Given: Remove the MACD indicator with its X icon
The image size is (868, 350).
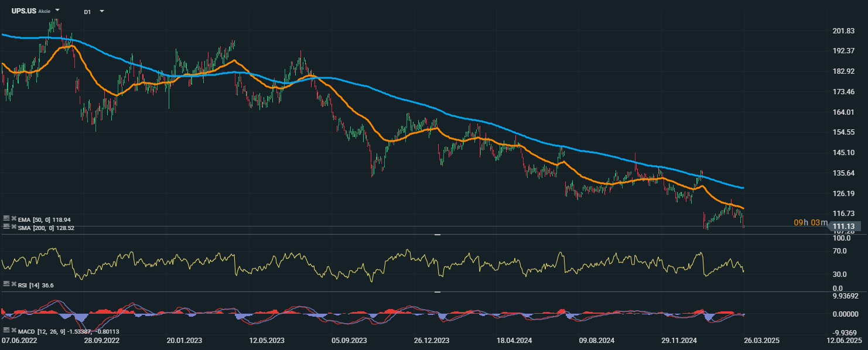Looking at the screenshot, I should 13,331.
